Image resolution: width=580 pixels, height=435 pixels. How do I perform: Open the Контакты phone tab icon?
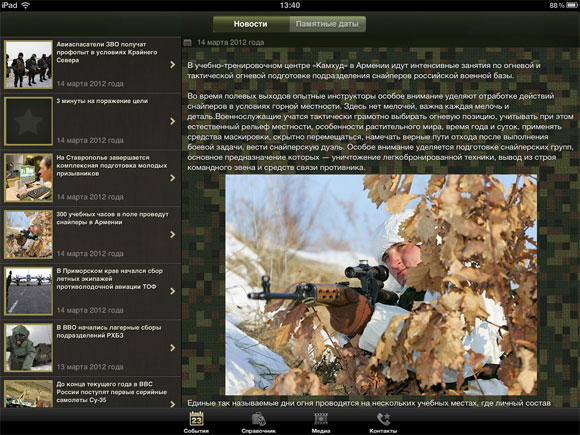[383, 419]
